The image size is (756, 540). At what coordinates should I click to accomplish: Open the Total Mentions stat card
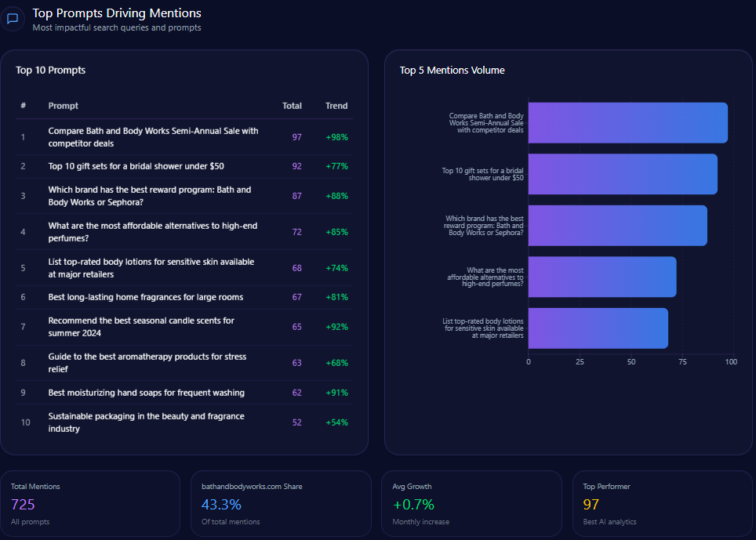pos(91,503)
